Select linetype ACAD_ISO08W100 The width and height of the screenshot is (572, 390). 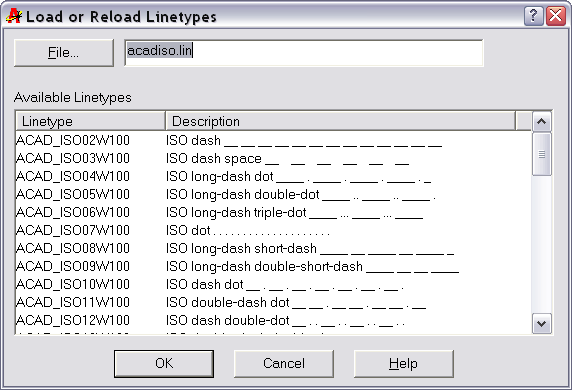(73, 248)
